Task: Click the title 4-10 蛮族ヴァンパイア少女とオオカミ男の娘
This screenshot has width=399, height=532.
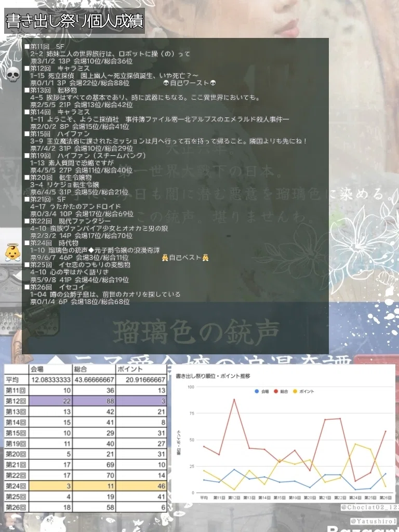Action: point(99,229)
